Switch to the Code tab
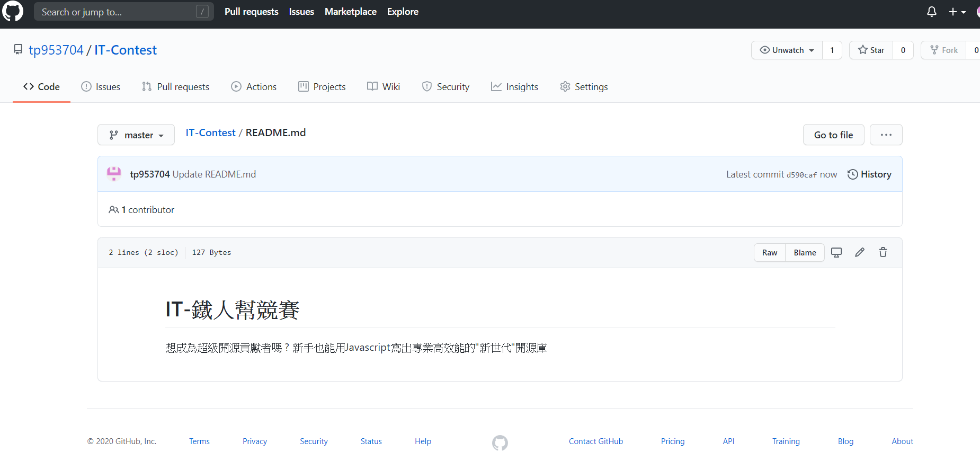The image size is (980, 469). click(41, 86)
